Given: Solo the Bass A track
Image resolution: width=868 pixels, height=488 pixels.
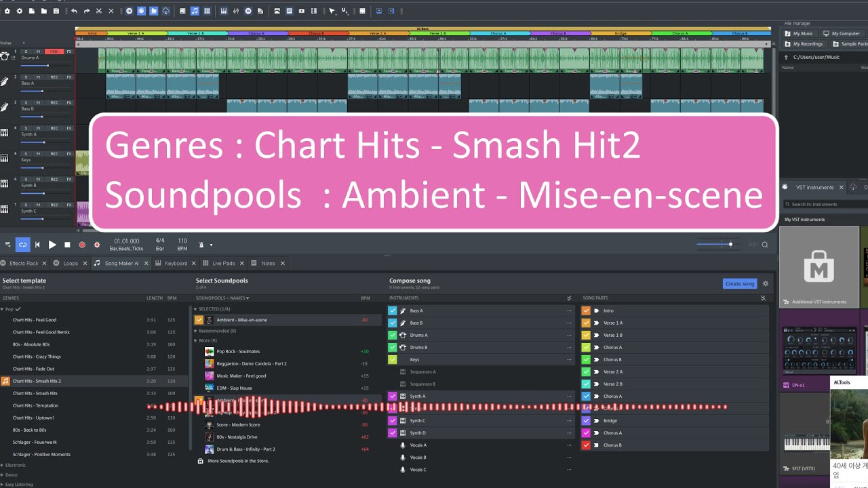Looking at the screenshot, I should coord(26,77).
